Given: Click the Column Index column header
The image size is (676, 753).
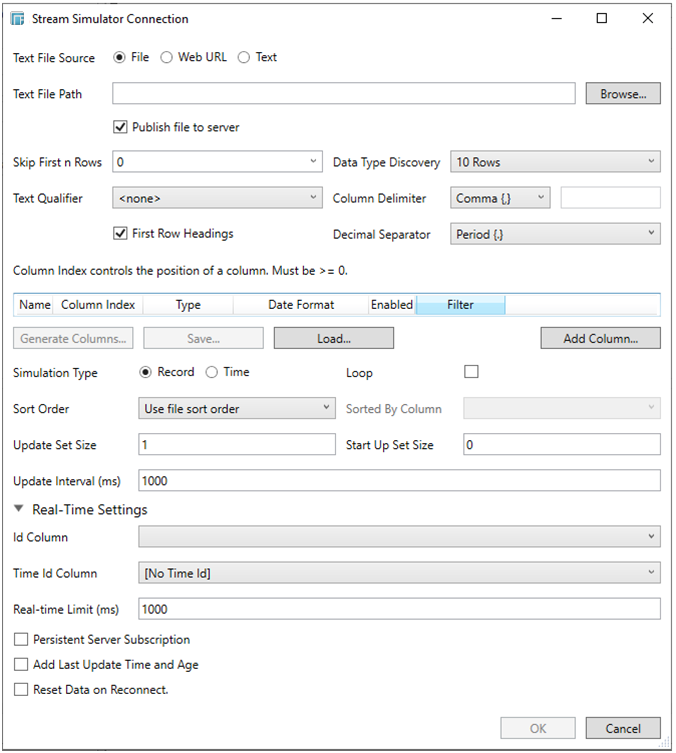Looking at the screenshot, I should (98, 305).
